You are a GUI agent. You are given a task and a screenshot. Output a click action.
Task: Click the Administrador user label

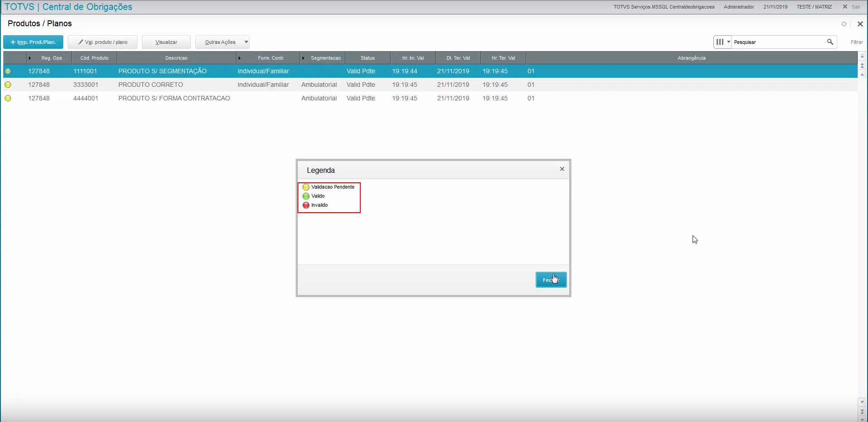pos(739,7)
